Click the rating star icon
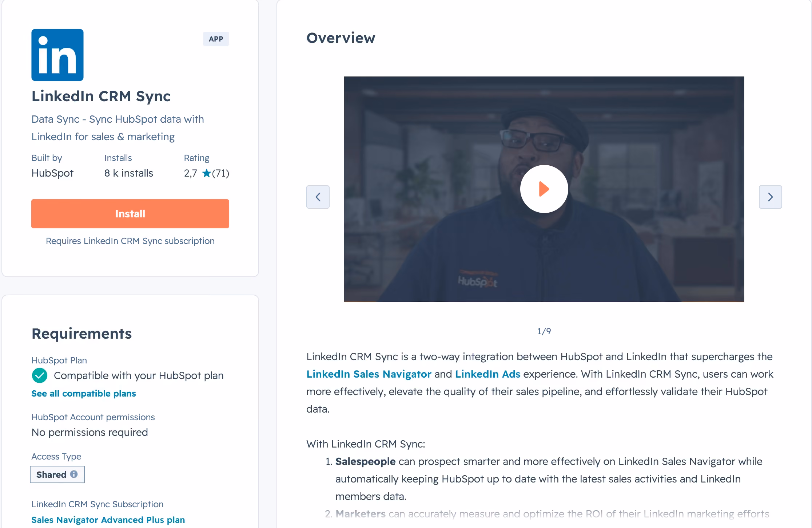 tap(207, 173)
